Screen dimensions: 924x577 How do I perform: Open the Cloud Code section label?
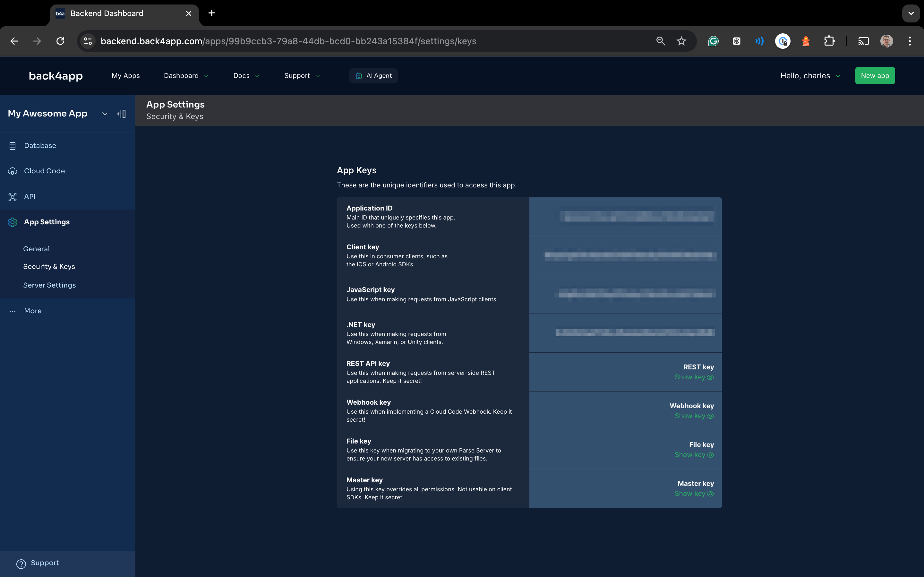(x=44, y=171)
